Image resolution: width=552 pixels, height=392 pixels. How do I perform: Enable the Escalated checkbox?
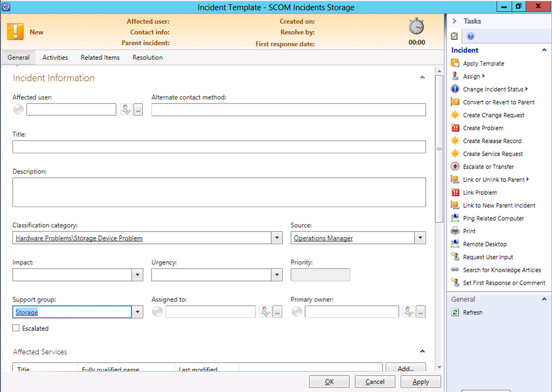click(x=16, y=328)
